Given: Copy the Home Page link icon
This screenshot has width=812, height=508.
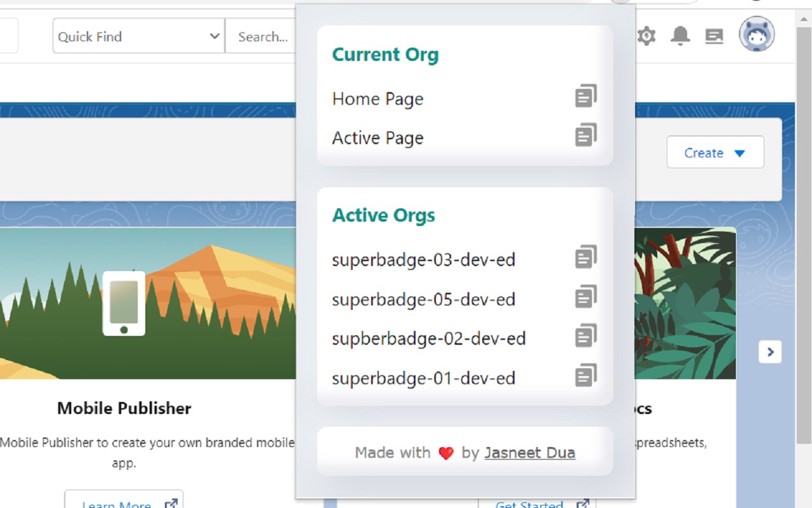Looking at the screenshot, I should coord(586,97).
